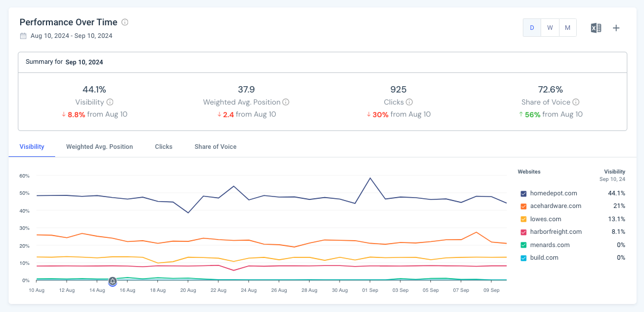
Task: Click the 8.8% from Aug 10 change
Action: [x=94, y=114]
